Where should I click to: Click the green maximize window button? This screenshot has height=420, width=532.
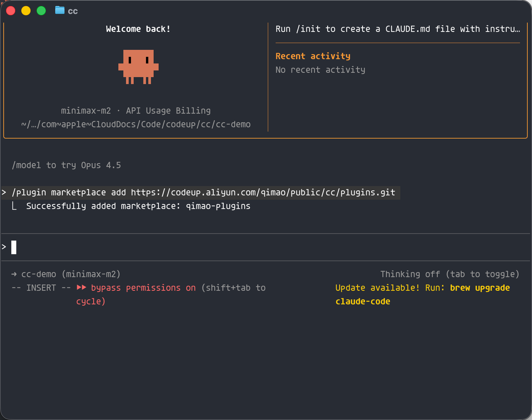tap(41, 11)
